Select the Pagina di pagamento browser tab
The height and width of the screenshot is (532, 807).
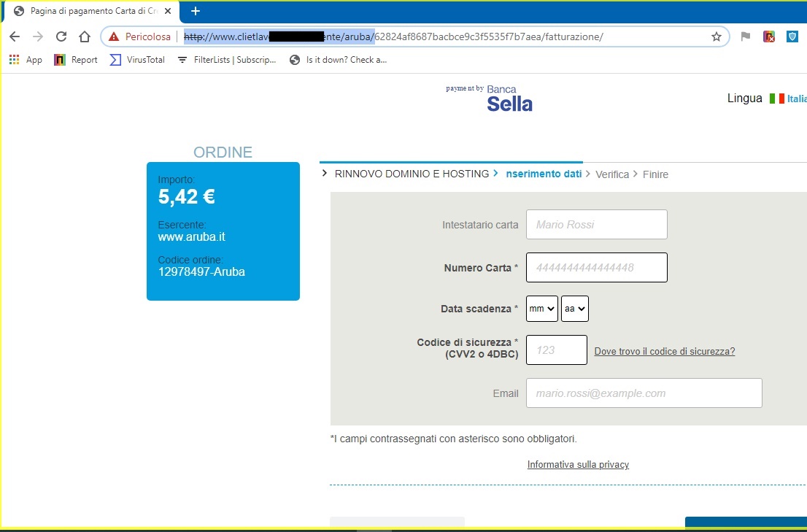click(x=92, y=12)
